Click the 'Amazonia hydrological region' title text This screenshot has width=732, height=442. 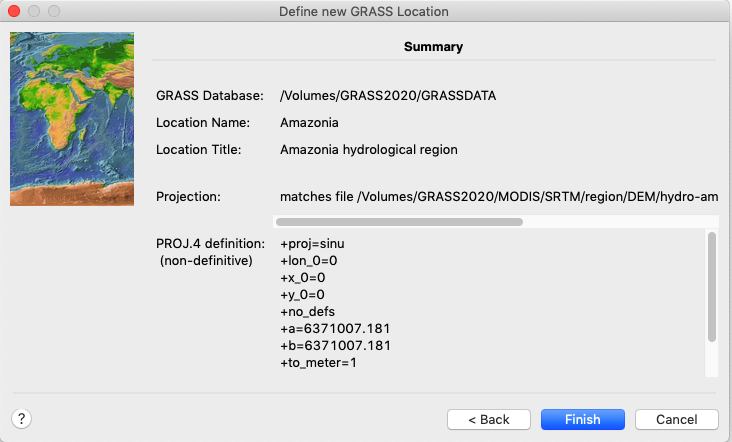point(369,150)
